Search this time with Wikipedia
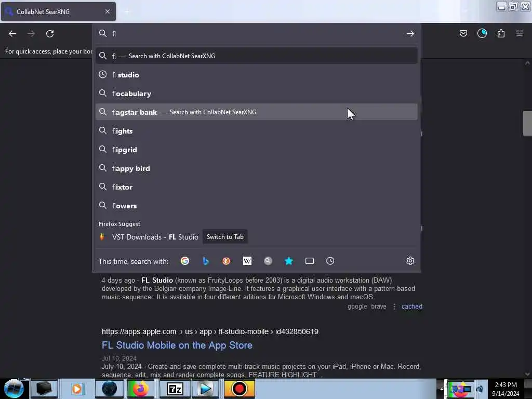The height and width of the screenshot is (399, 532). click(247, 261)
